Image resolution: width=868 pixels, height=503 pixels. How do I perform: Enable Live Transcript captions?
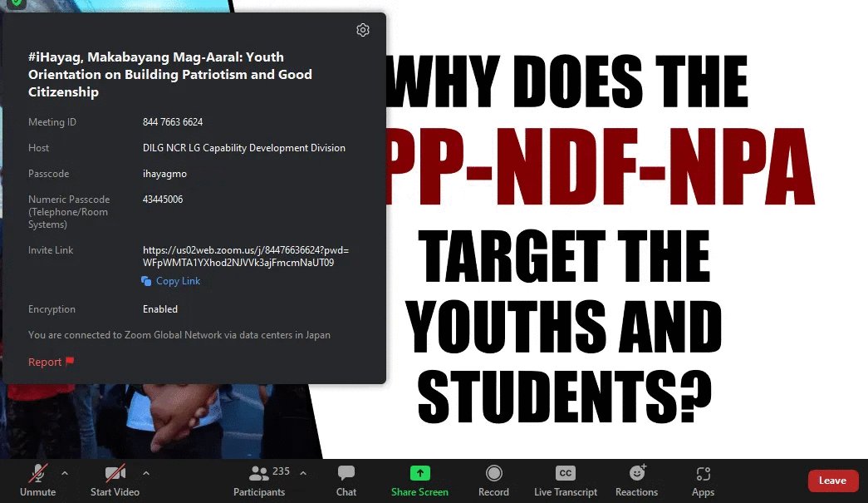[566, 481]
